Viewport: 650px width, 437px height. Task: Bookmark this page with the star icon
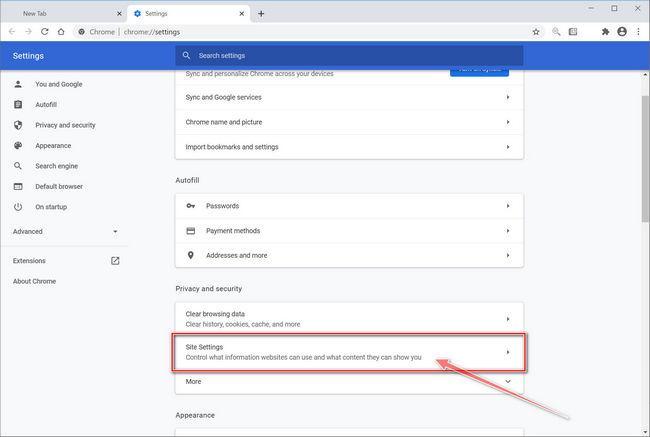pyautogui.click(x=536, y=32)
